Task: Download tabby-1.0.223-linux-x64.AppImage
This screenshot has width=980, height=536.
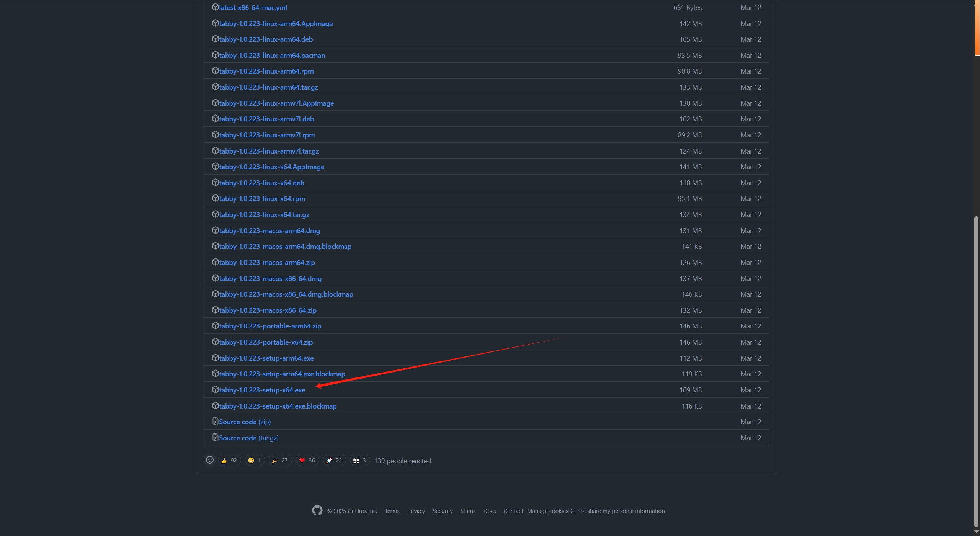Action: [x=271, y=167]
